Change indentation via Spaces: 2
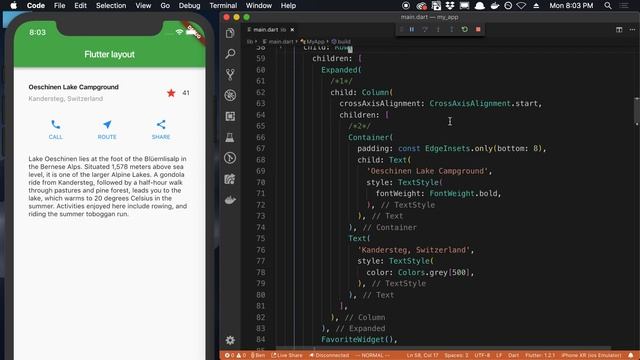The width and height of the screenshot is (640, 360). [456, 355]
